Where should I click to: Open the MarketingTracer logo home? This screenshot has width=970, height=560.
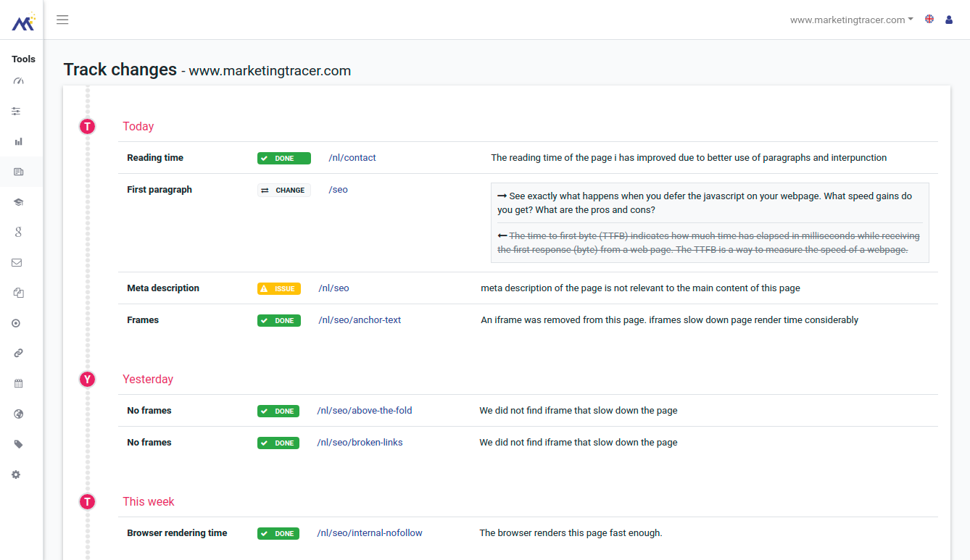click(x=23, y=22)
